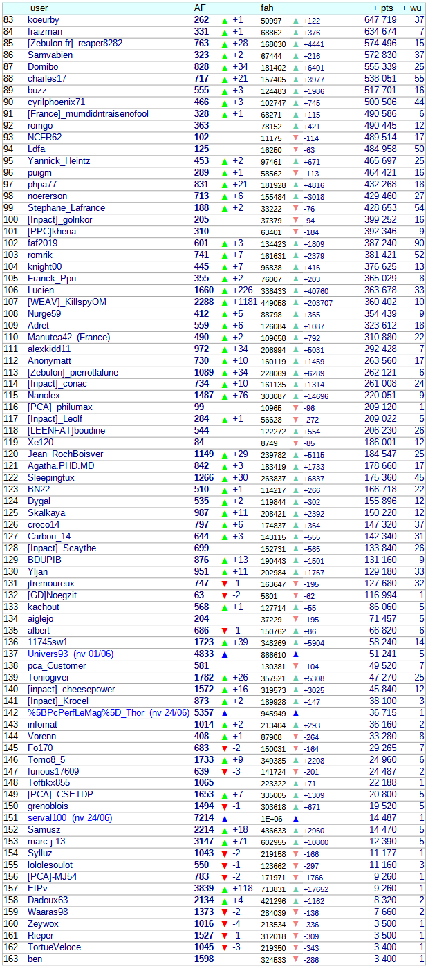Click the 'user' column header
The image size is (428, 980).
click(39, 8)
